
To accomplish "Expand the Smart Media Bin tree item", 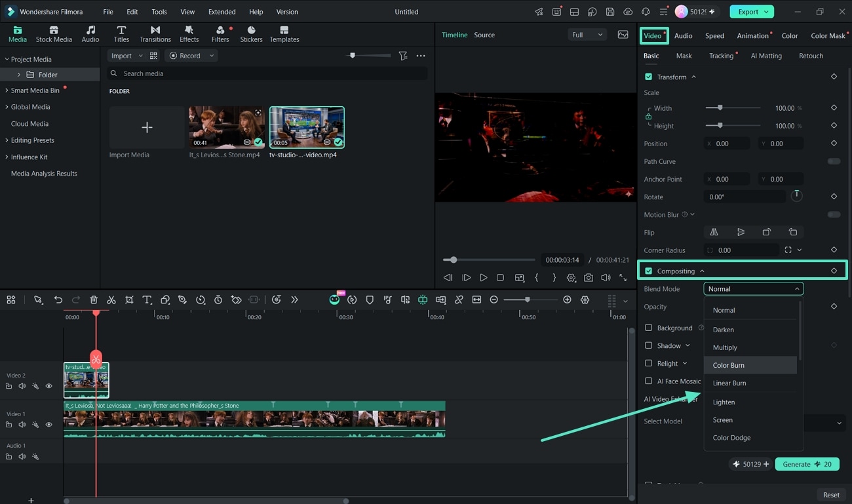I will tap(7, 90).
